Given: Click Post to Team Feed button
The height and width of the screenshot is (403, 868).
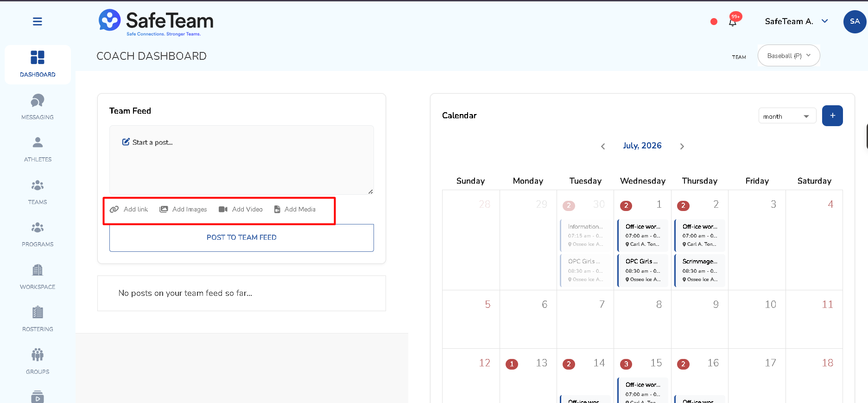Looking at the screenshot, I should pos(241,237).
